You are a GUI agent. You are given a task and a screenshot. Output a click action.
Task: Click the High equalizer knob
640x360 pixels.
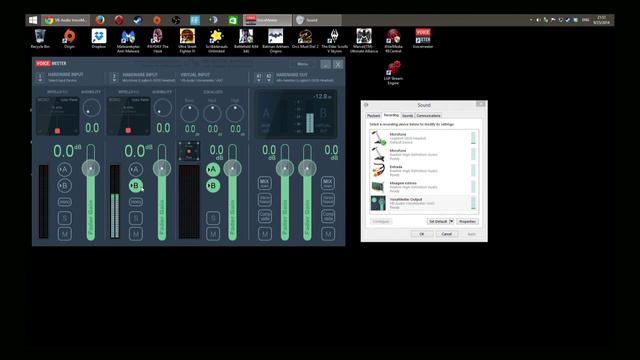(235, 113)
